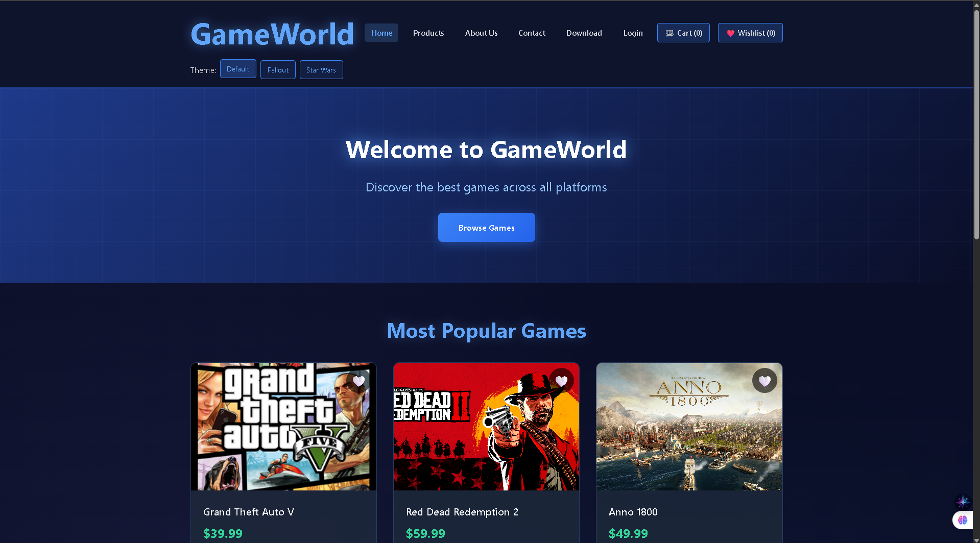Add Grand Theft Auto V to wishlist heart
This screenshot has height=543, width=980.
pos(358,381)
